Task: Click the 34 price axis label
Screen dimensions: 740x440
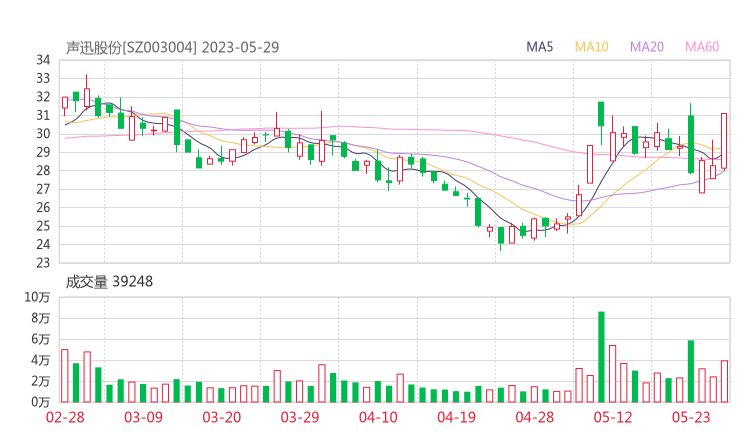Action: pos(43,60)
